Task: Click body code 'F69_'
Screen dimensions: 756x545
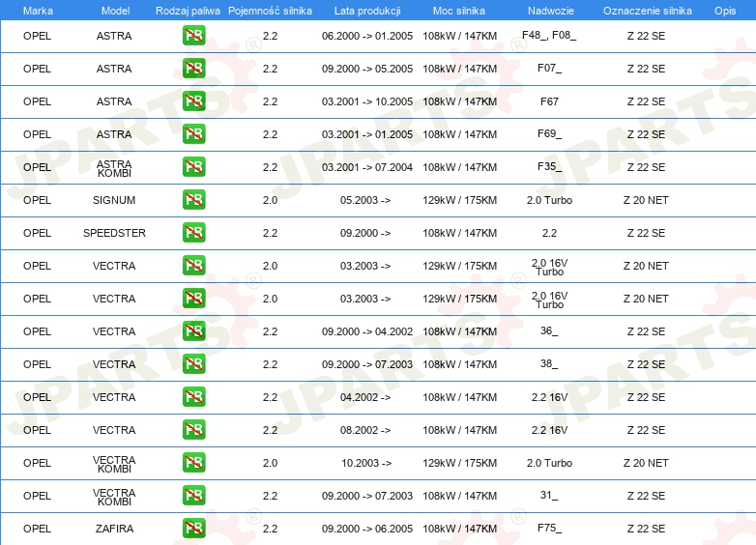Action: pyautogui.click(x=549, y=133)
